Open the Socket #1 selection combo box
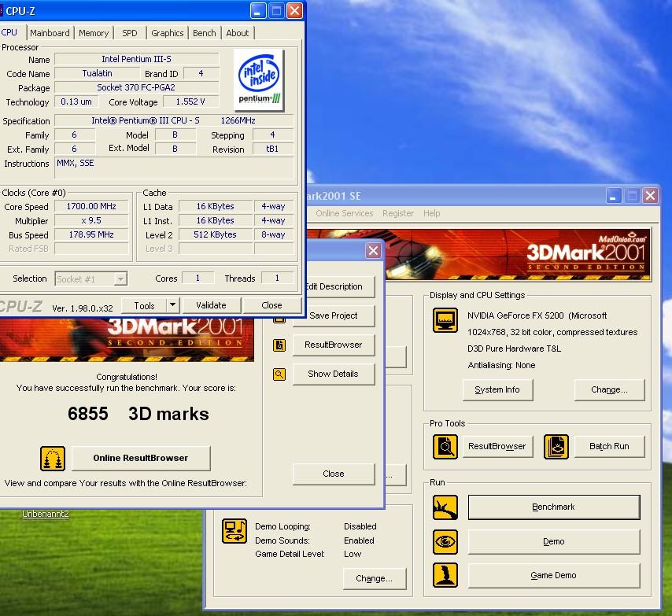This screenshot has height=616, width=672. (90, 279)
